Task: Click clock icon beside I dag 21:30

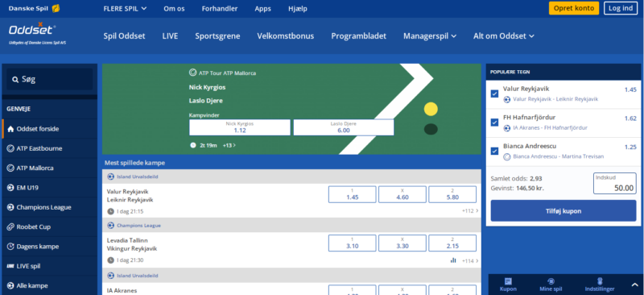Action: (110, 260)
